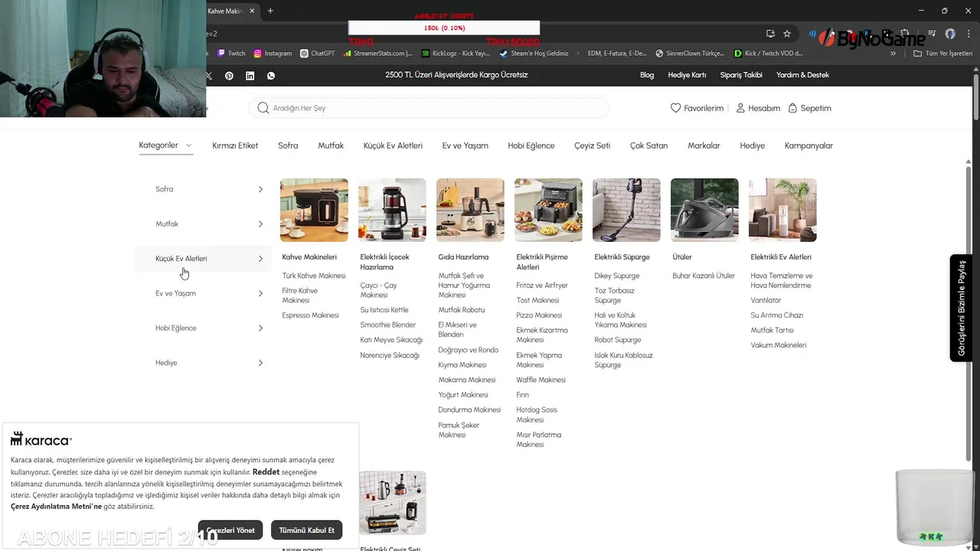
Task: Open Çeyiz Seti menu
Action: coord(593,145)
